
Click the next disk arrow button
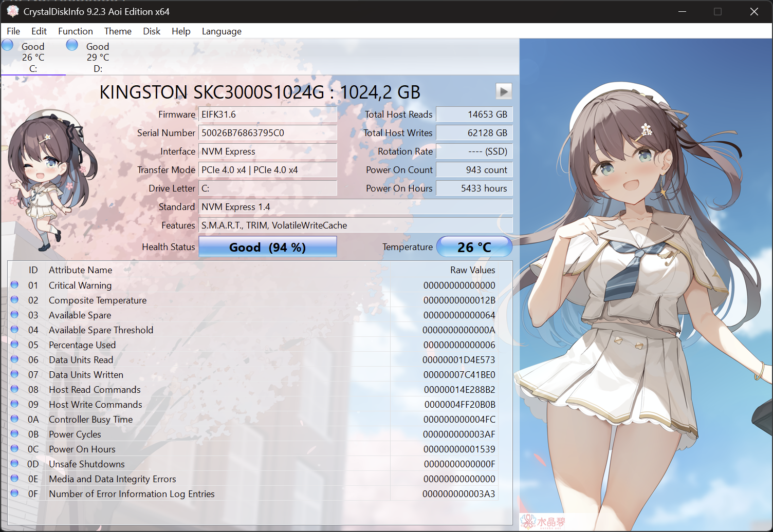(503, 91)
